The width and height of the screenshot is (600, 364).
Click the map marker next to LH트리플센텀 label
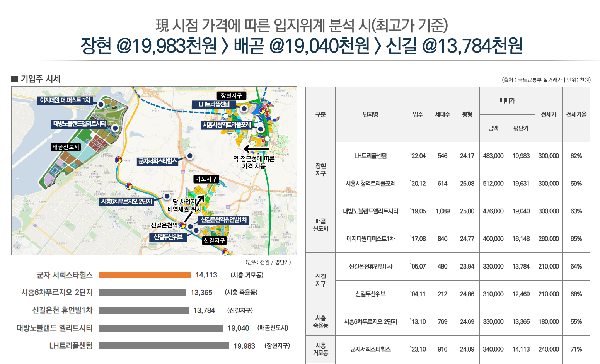pos(244,109)
